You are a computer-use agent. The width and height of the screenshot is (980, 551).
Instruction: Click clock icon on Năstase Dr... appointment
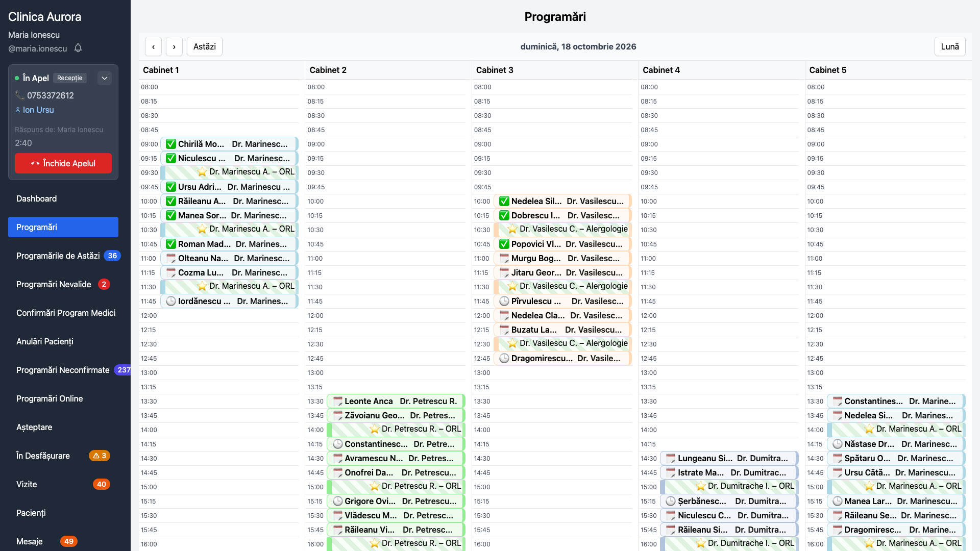(838, 444)
